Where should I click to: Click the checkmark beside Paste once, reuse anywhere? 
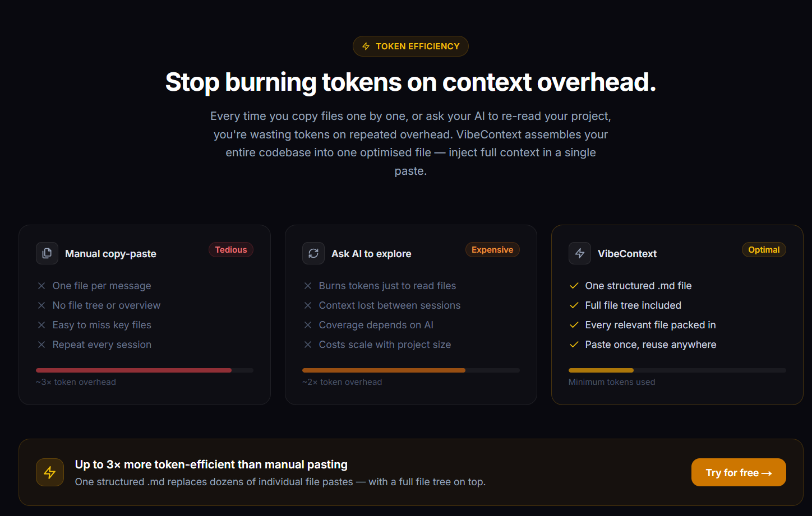coord(574,345)
